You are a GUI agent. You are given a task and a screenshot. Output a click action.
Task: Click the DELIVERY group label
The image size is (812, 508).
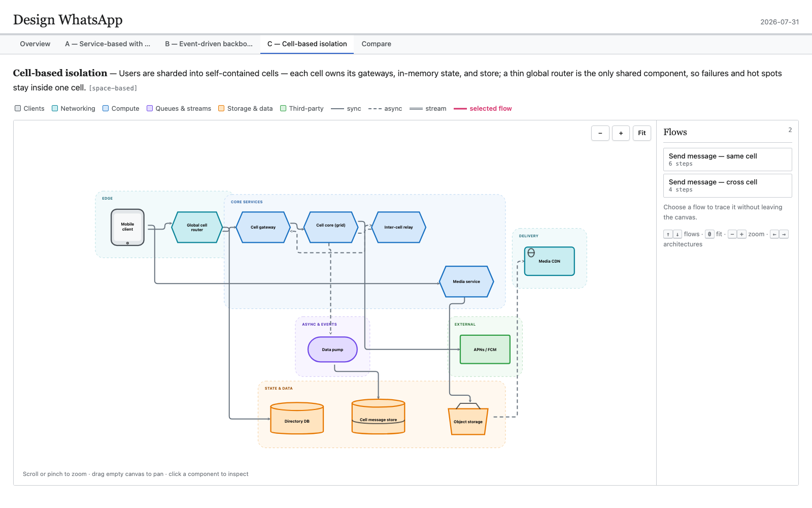pyautogui.click(x=529, y=236)
